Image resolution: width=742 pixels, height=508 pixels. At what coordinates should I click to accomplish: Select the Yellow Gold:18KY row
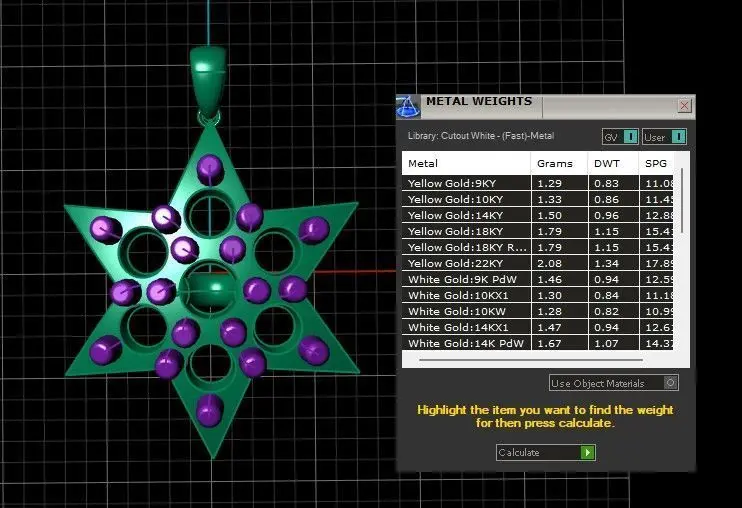pyautogui.click(x=538, y=232)
